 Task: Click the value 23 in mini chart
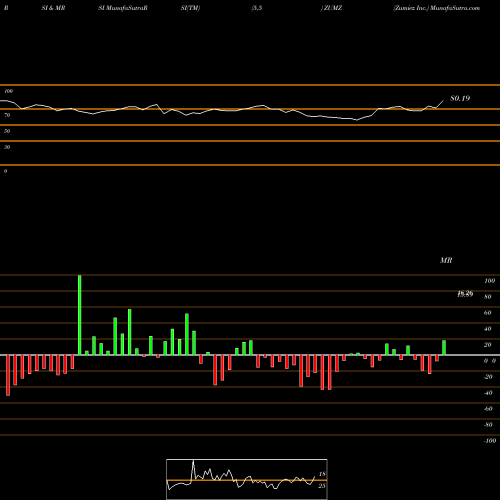pos(322,486)
